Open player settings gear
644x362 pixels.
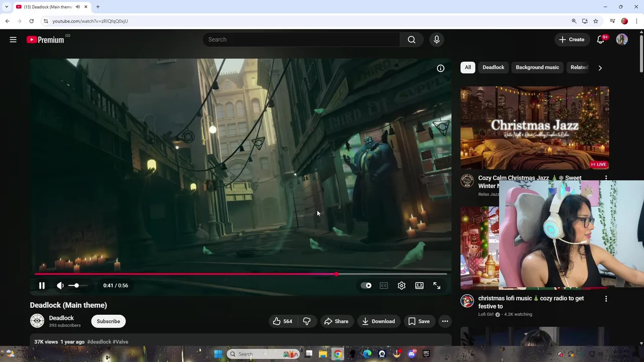401,286
